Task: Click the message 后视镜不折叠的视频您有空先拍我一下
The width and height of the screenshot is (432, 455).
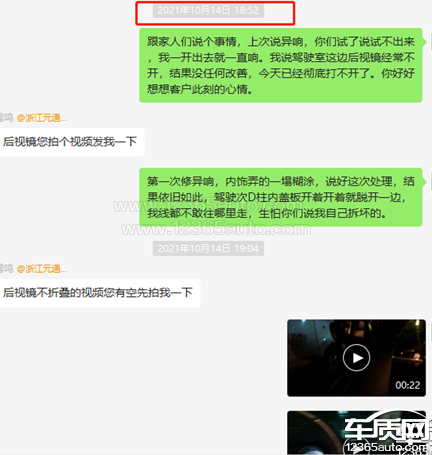Action: pos(100,293)
